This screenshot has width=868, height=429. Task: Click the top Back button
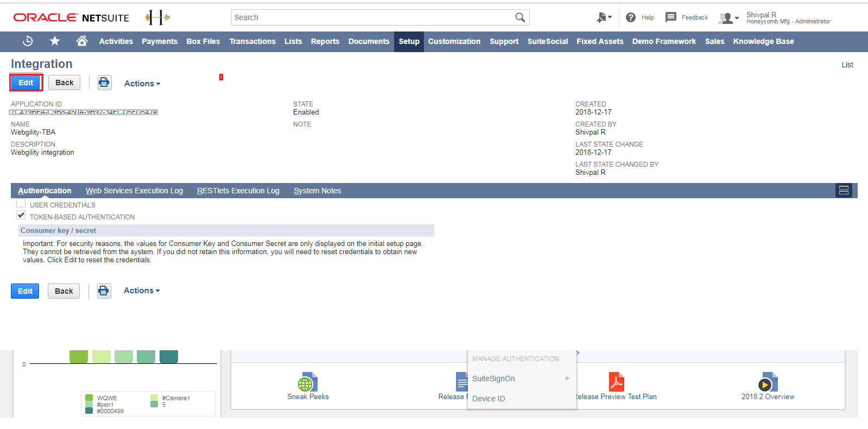[x=65, y=83]
